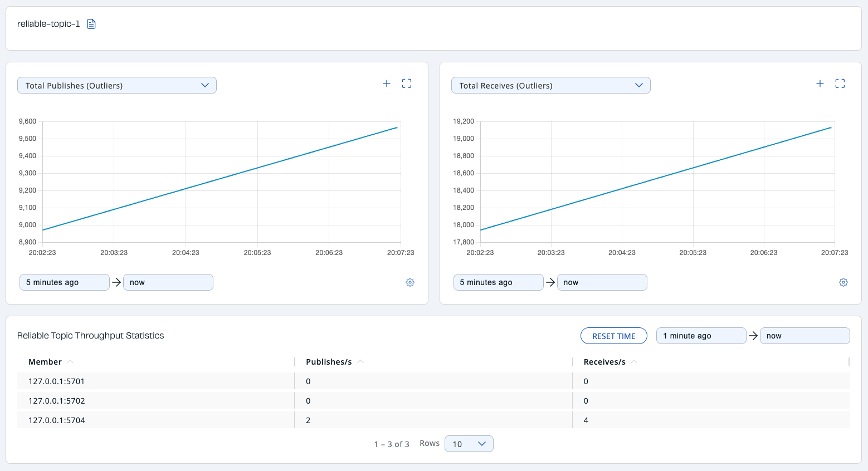Open the reliable-topic-1 documentation icon
Screen dimensions: 868x471
pos(91,24)
